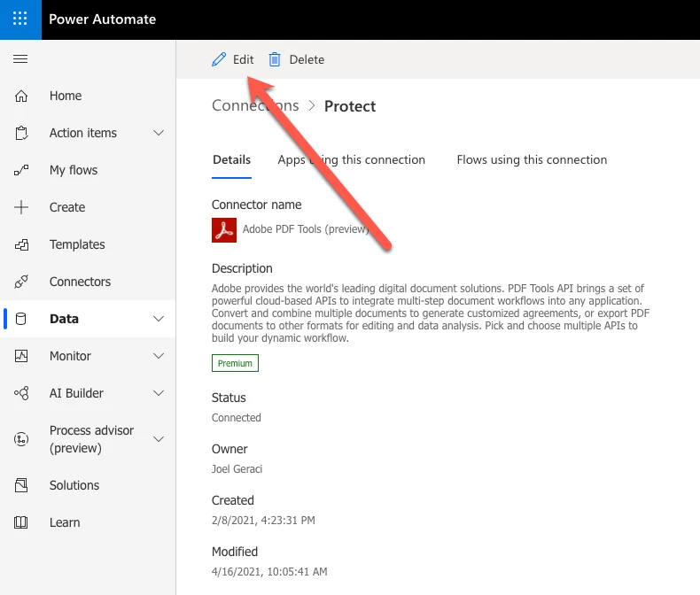Screen dimensions: 700x595
Task: Select the Details tab
Action: click(x=231, y=159)
